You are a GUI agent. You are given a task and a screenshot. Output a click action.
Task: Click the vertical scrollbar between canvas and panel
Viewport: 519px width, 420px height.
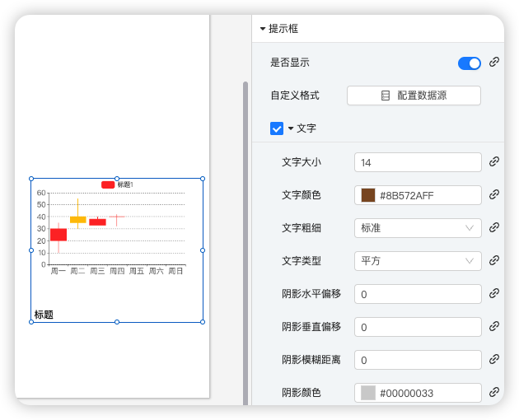click(x=245, y=243)
